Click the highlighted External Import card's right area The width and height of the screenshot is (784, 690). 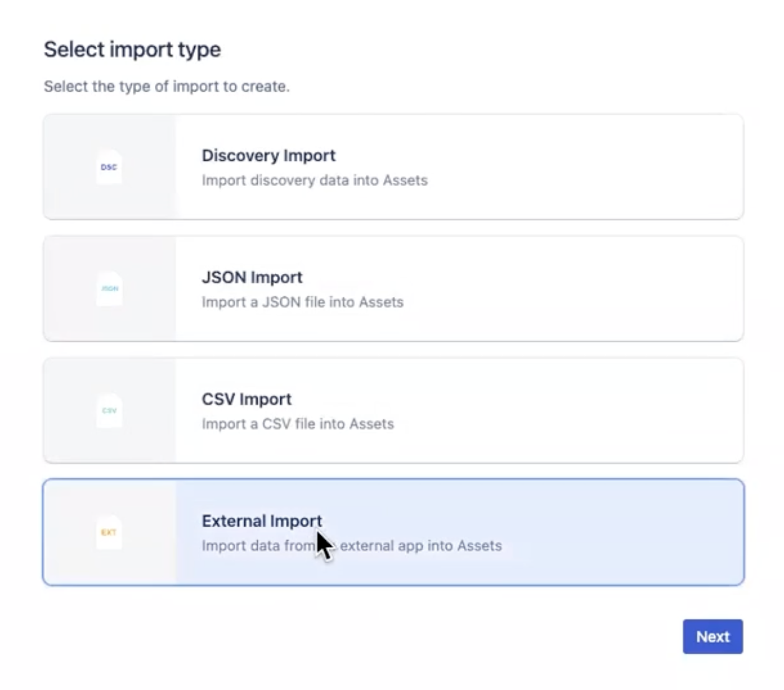(624, 532)
